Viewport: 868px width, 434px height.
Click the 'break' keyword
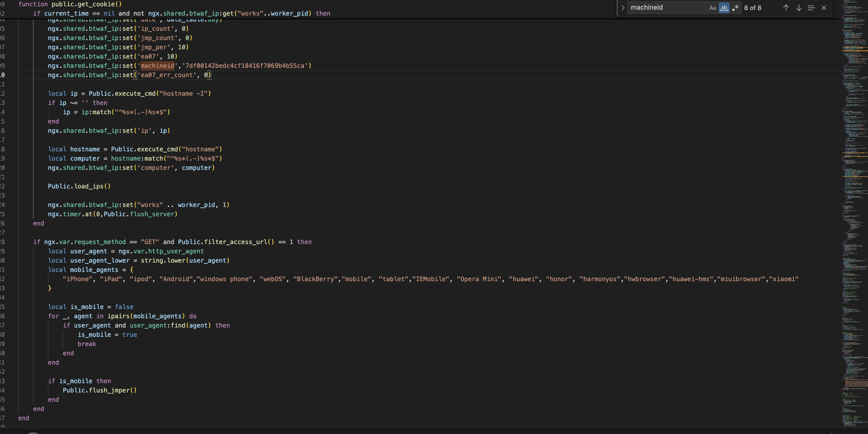coord(87,344)
